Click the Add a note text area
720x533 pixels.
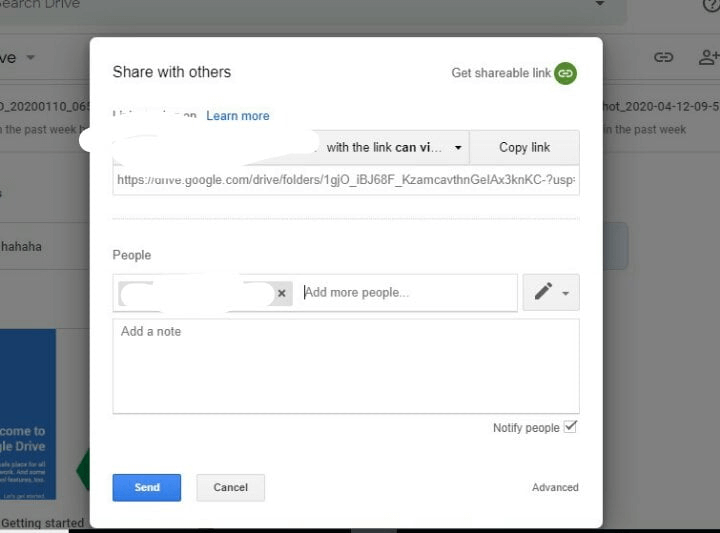pyautogui.click(x=346, y=366)
